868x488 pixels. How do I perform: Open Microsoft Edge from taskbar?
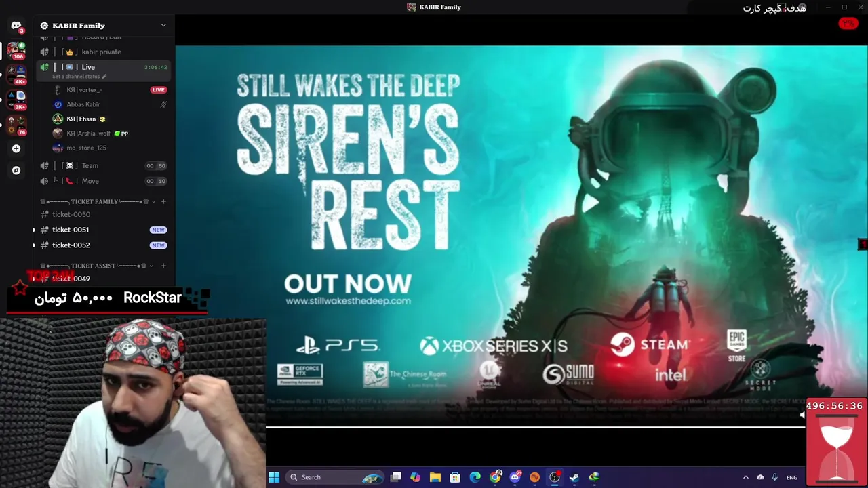click(x=475, y=477)
